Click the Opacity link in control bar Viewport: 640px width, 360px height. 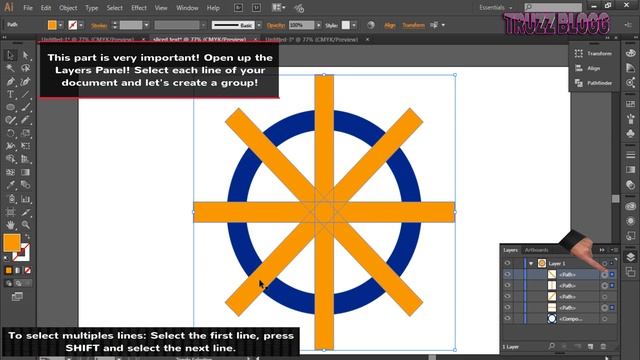click(x=276, y=25)
